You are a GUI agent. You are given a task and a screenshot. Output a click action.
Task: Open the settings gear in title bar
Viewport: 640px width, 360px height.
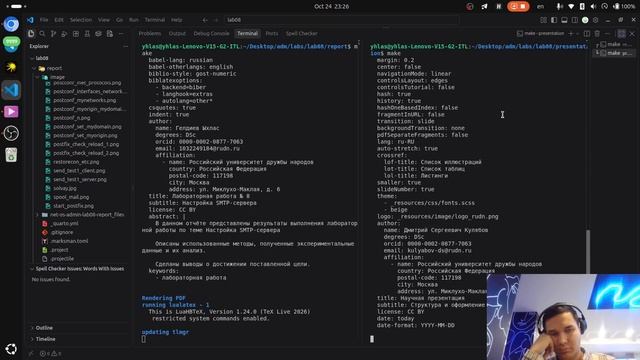point(596,20)
